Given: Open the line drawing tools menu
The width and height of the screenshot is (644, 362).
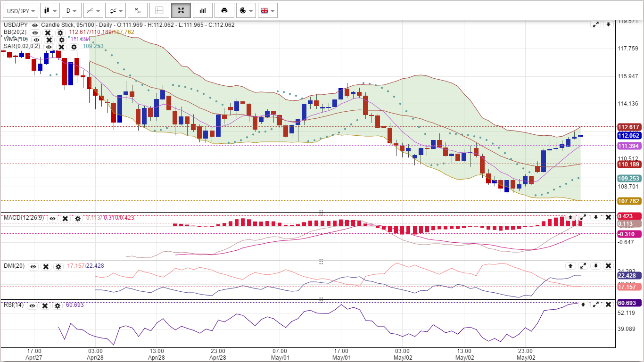Looking at the screenshot, I should click(93, 10).
